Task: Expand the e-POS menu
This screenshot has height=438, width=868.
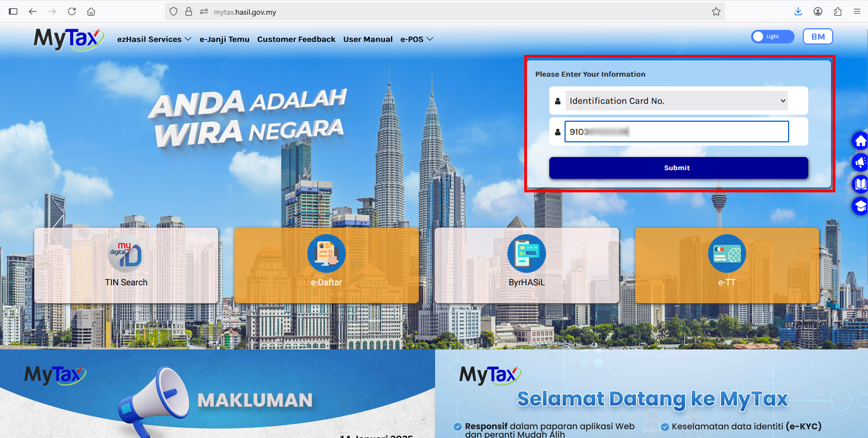Action: coord(417,39)
